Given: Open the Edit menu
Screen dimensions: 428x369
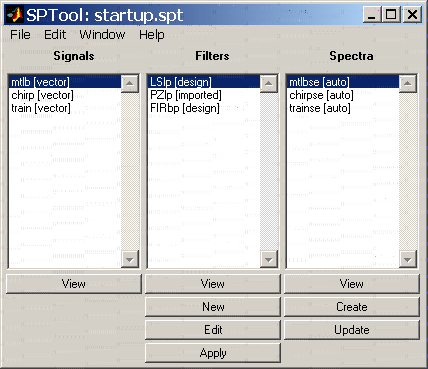Looking at the screenshot, I should click(55, 35).
